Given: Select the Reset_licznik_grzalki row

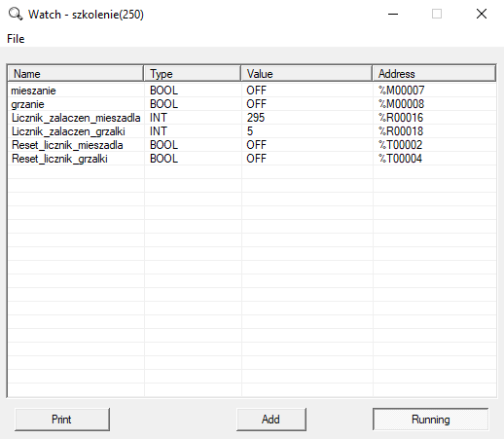Looking at the screenshot, I should coord(252,159).
